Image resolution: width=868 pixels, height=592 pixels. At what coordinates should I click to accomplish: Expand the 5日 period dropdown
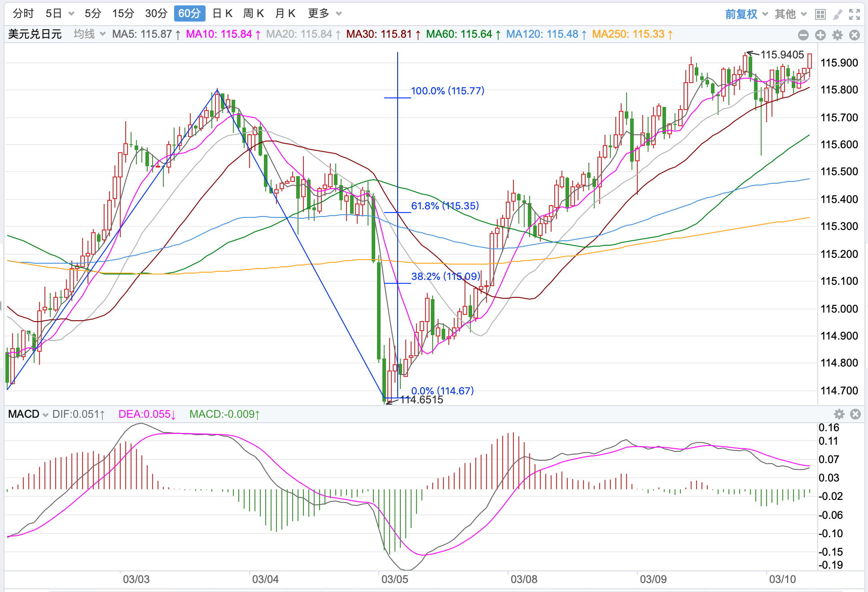(71, 13)
